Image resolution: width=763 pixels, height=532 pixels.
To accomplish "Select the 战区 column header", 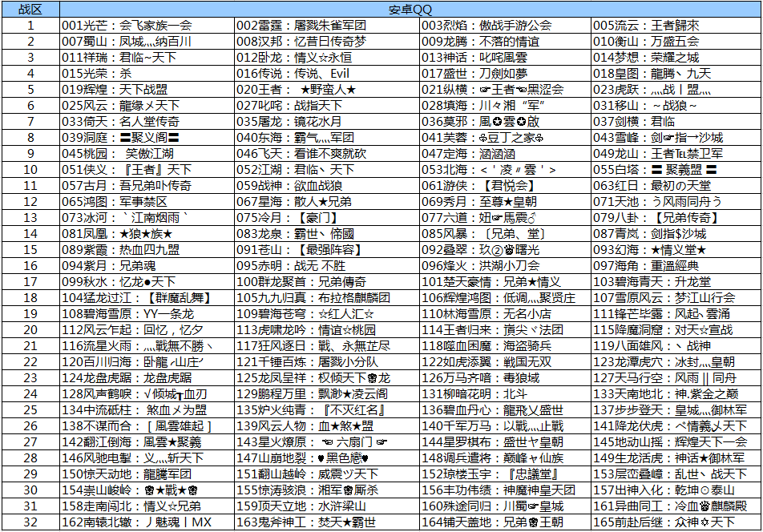I will (x=30, y=10).
